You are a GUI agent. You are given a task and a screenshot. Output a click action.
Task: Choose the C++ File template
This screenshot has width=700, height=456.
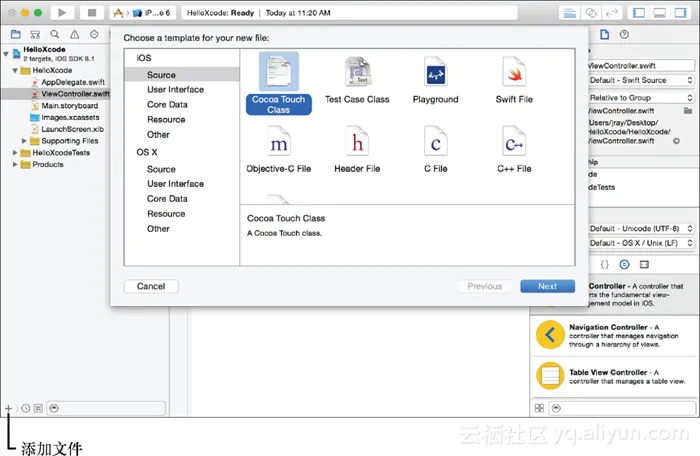click(514, 149)
